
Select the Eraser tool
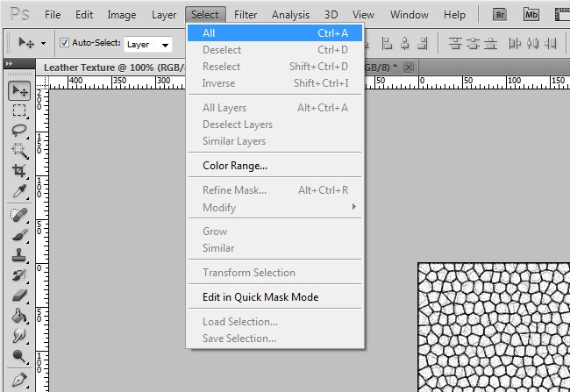19,296
